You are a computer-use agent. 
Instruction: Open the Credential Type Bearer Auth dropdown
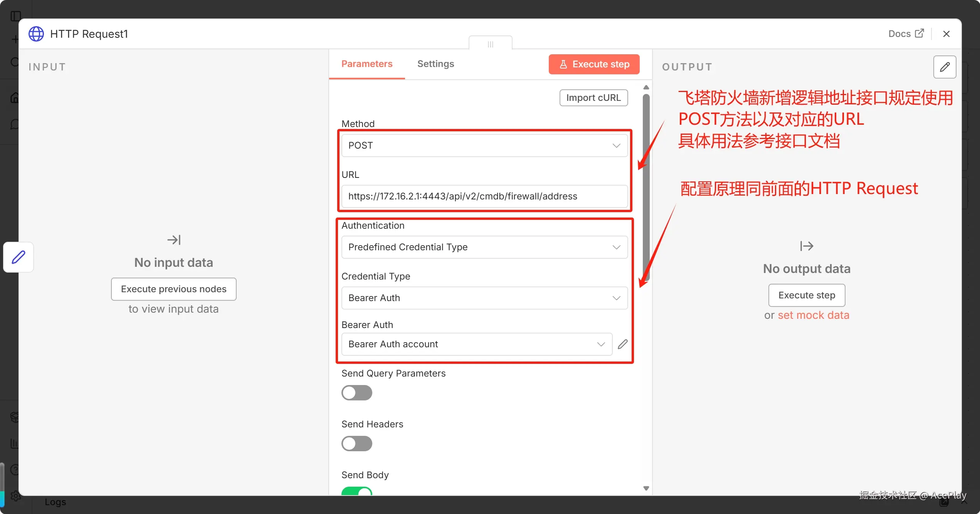click(484, 298)
